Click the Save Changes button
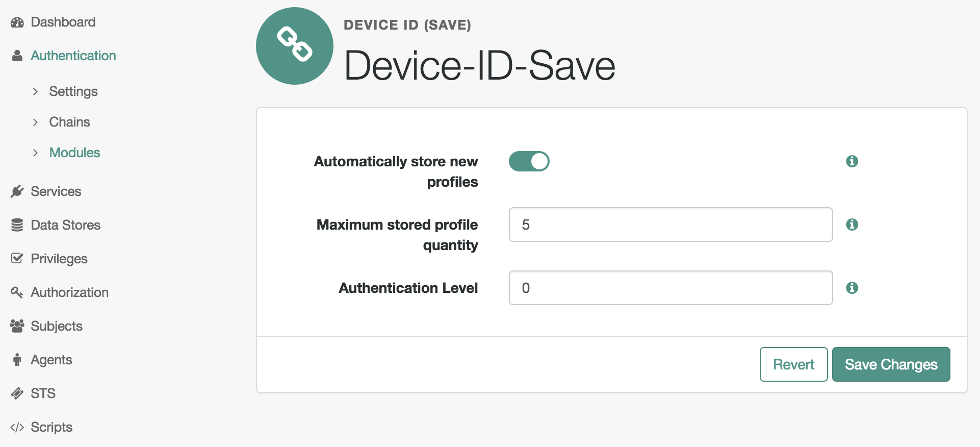 tap(891, 364)
